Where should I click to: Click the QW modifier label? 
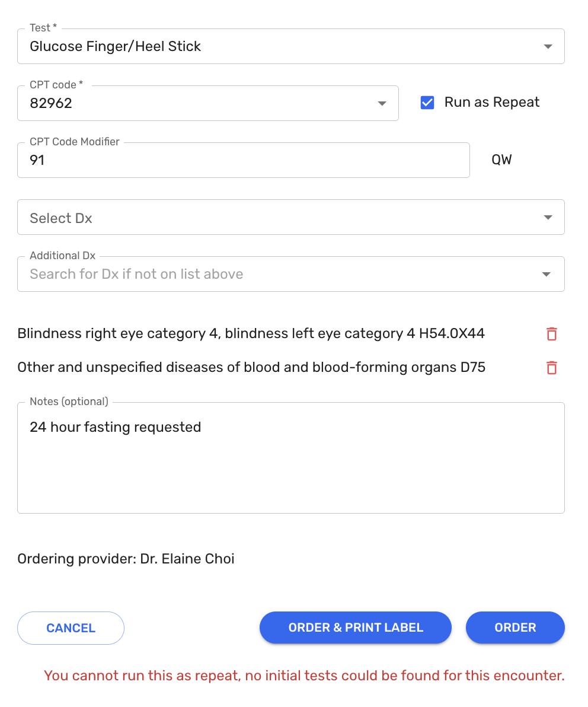[x=501, y=160]
